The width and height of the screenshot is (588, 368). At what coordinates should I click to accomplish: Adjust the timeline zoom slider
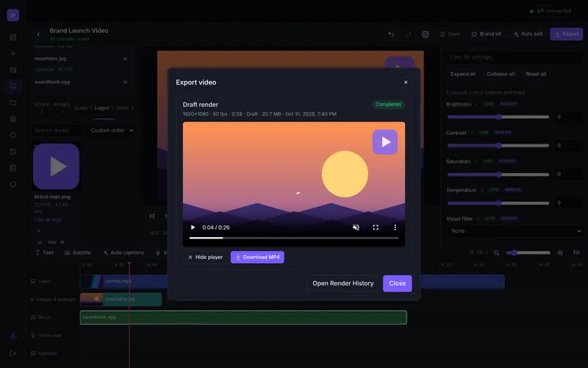click(528, 252)
